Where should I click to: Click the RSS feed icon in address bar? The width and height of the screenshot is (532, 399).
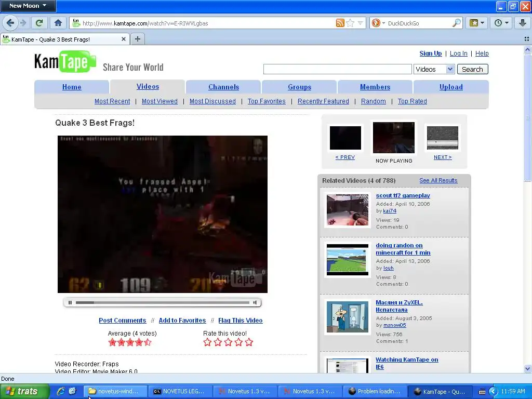(340, 23)
